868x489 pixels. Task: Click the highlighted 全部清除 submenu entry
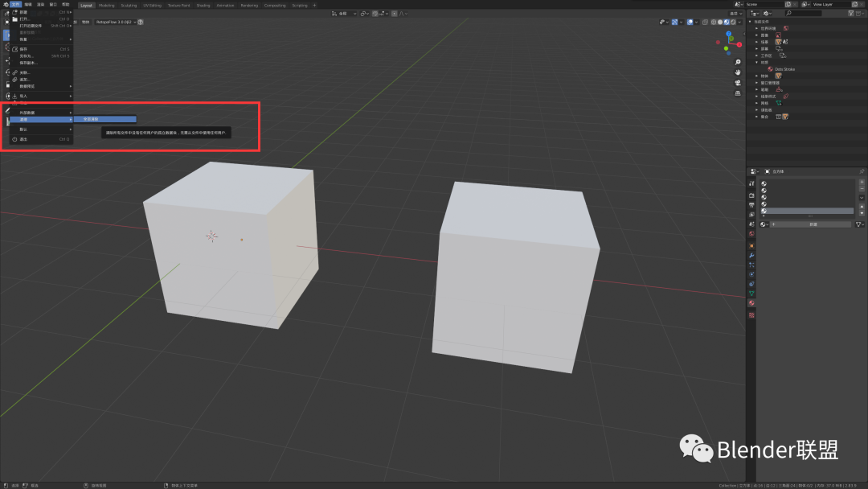pos(105,119)
